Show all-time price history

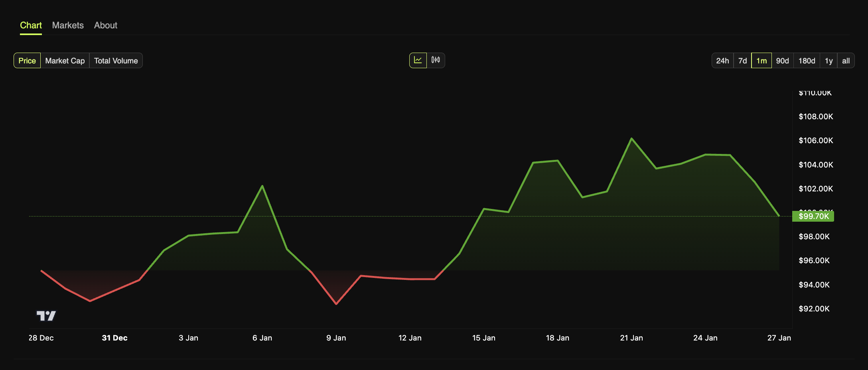pyautogui.click(x=846, y=61)
